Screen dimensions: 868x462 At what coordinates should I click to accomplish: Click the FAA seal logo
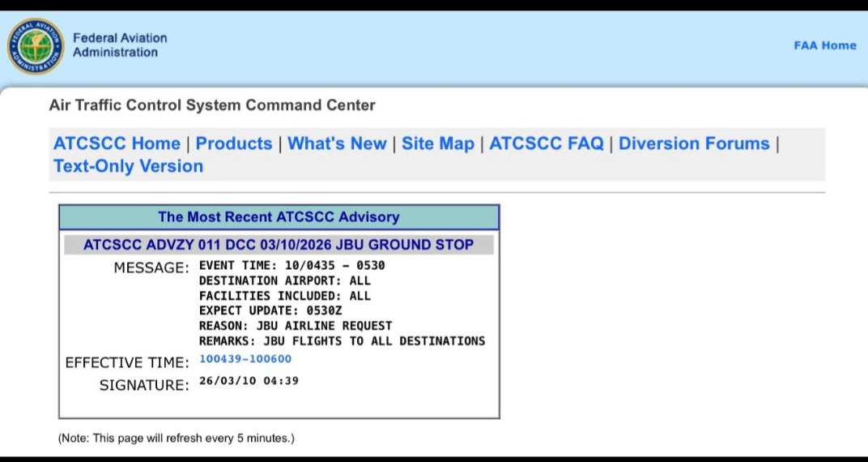pos(35,46)
